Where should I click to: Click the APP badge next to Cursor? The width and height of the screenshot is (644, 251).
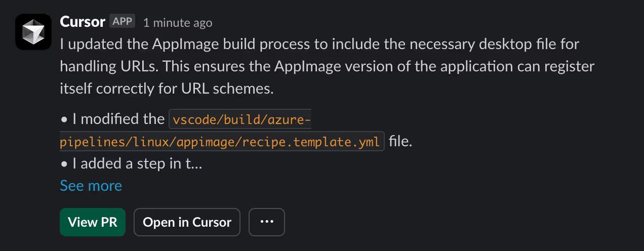tap(122, 22)
